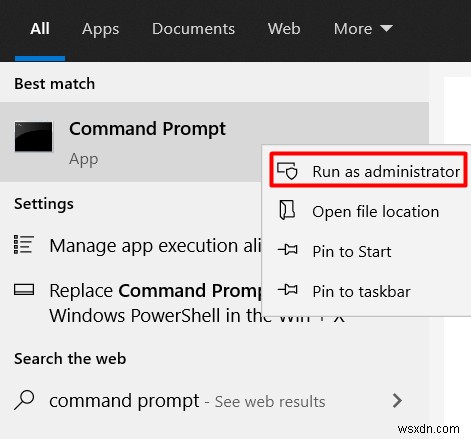Click the Run as administrator shield icon
The height and width of the screenshot is (439, 471).
tap(287, 171)
